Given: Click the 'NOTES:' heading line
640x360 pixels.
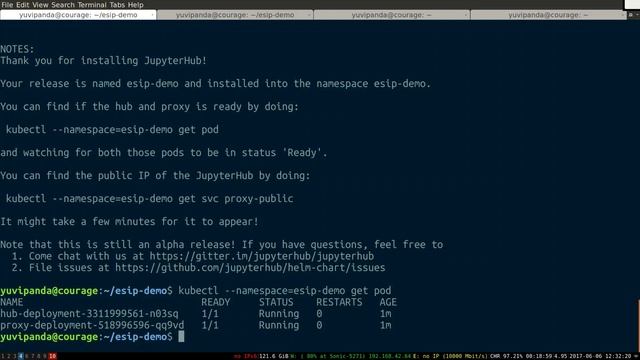Looking at the screenshot, I should tap(18, 49).
